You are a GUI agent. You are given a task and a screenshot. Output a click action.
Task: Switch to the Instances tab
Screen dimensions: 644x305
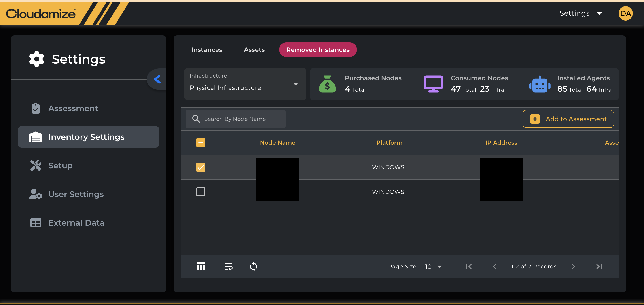pos(207,50)
